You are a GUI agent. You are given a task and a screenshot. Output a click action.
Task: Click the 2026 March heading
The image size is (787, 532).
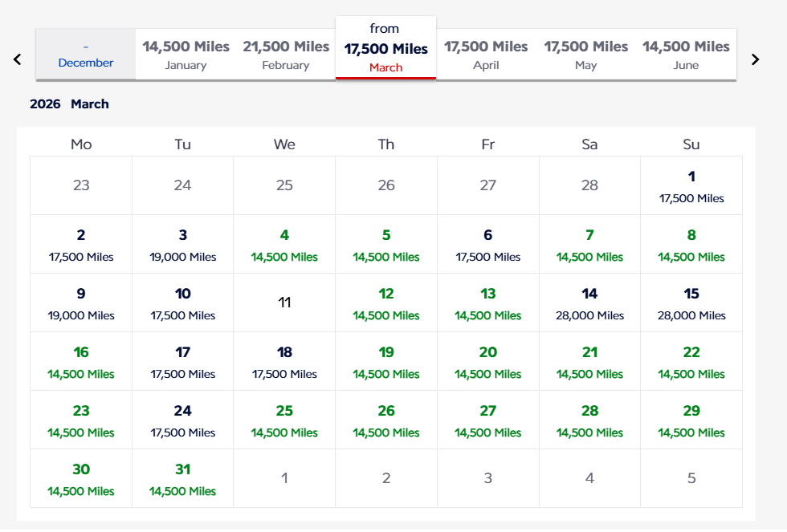click(70, 104)
